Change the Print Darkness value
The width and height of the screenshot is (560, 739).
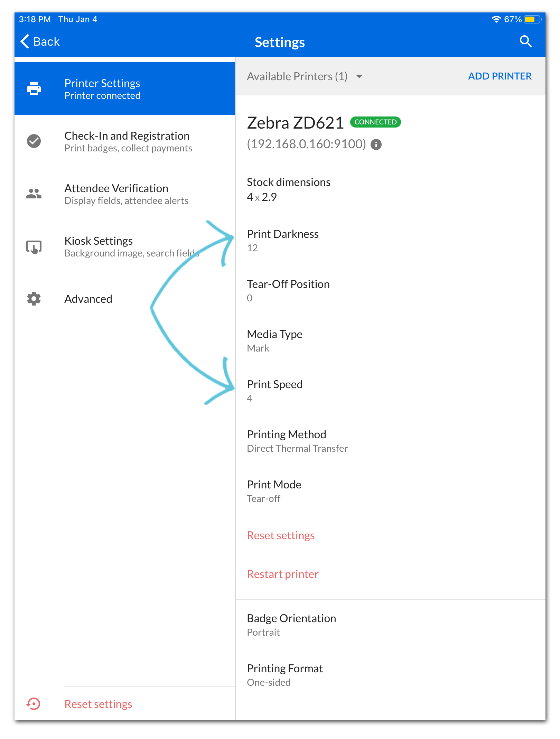point(391,240)
